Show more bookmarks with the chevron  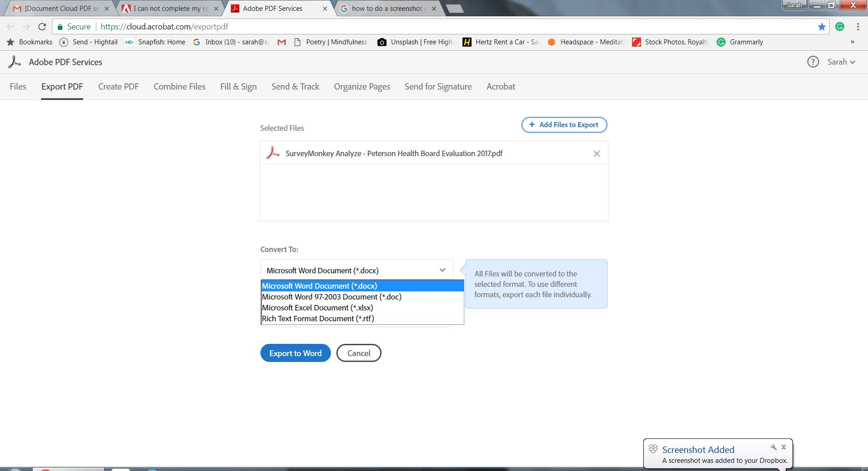pos(853,42)
